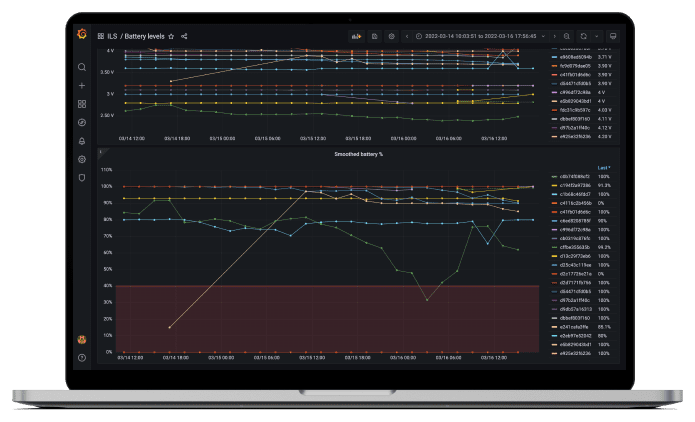This screenshot has height=422, width=695.
Task: Click the 80% value in the percent legend
Action: (602, 336)
